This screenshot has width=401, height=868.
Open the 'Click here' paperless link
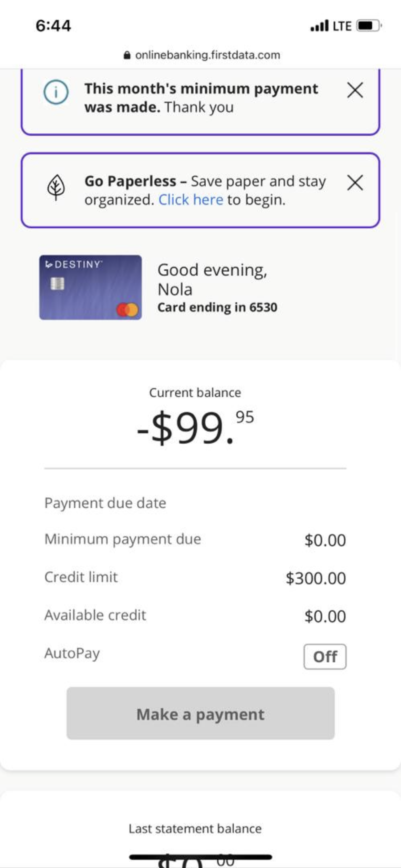point(191,200)
